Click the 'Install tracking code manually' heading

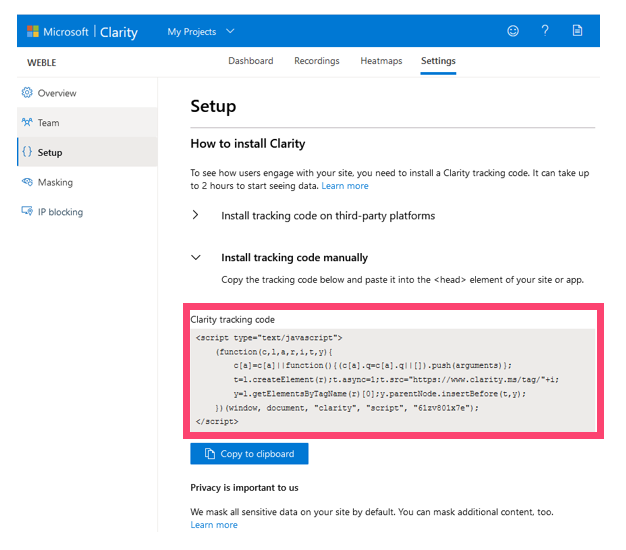294,258
